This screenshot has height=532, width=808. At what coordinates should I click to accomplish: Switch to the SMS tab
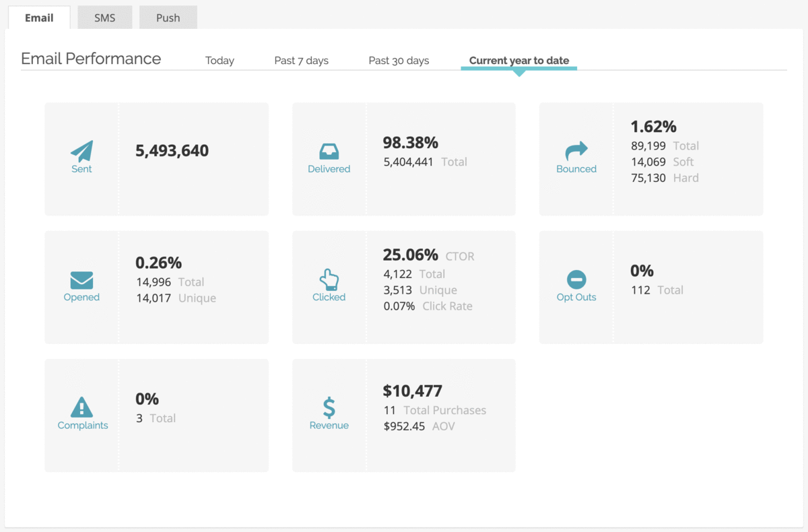tap(104, 18)
